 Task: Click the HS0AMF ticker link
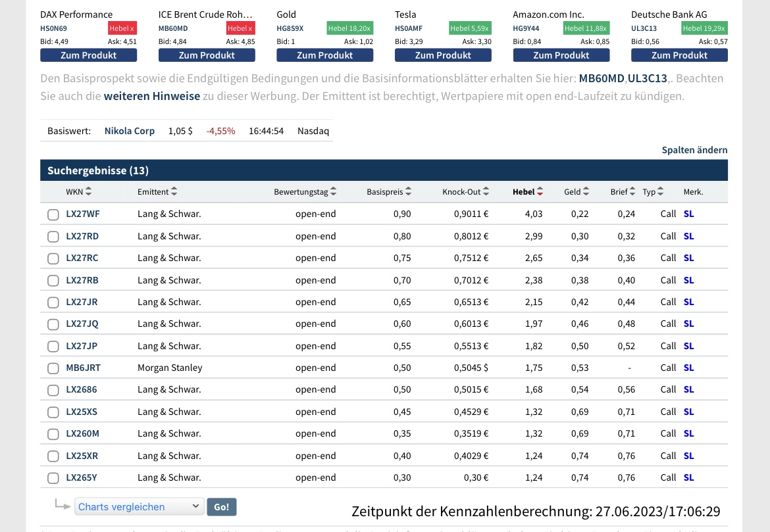(x=409, y=28)
